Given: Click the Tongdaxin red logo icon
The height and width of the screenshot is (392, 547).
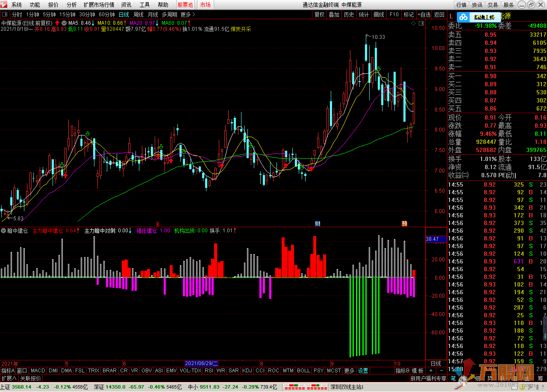Looking at the screenshot, I should pyautogui.click(x=4, y=5).
